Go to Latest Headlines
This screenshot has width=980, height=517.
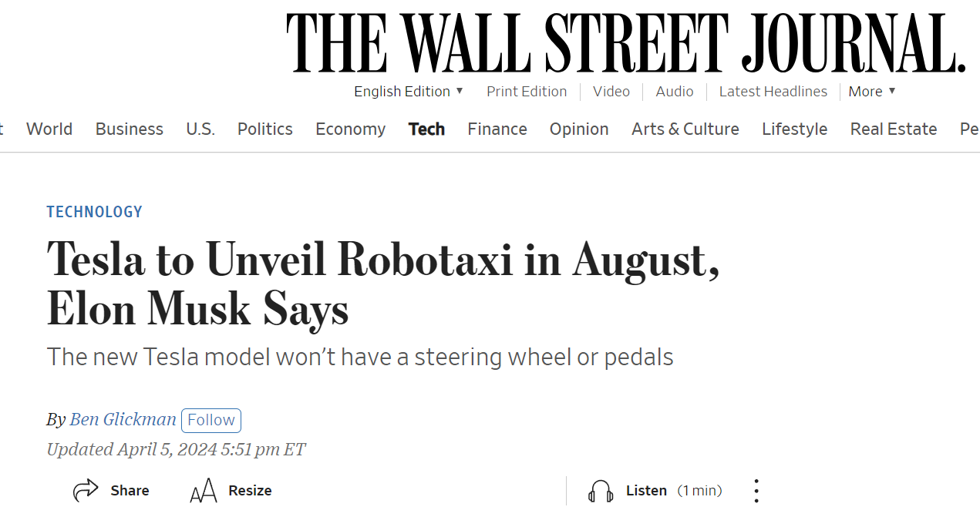click(773, 92)
